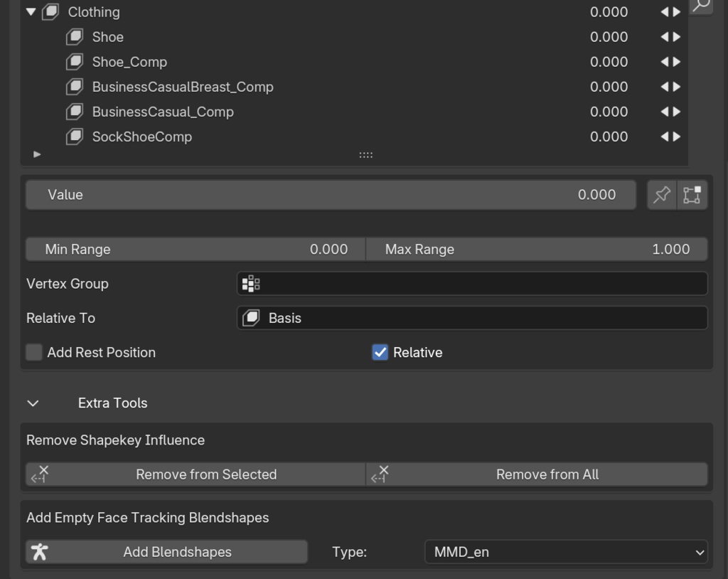Viewport: 728px width, 579px height.
Task: Collapse the Extra Tools section
Action: pyautogui.click(x=33, y=403)
